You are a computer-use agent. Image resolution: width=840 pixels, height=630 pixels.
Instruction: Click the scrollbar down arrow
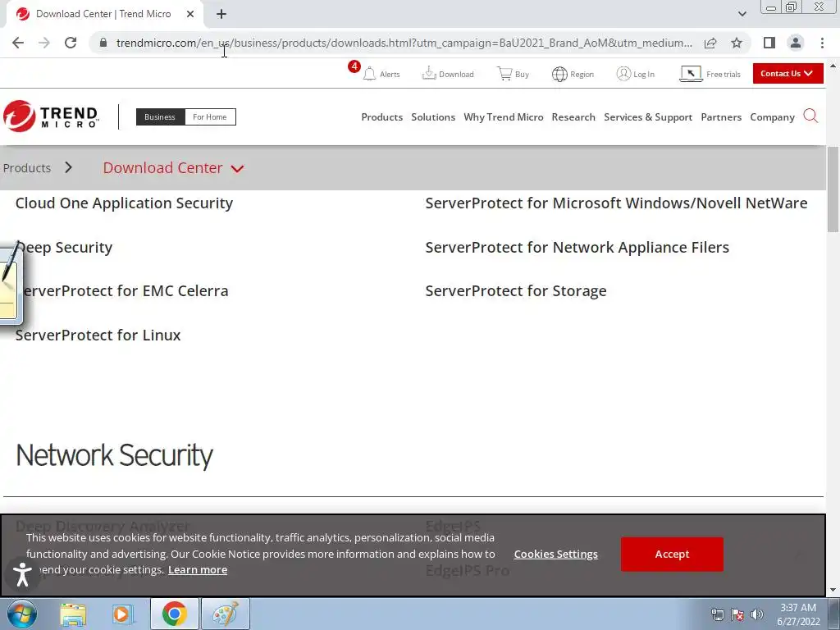coord(833,590)
